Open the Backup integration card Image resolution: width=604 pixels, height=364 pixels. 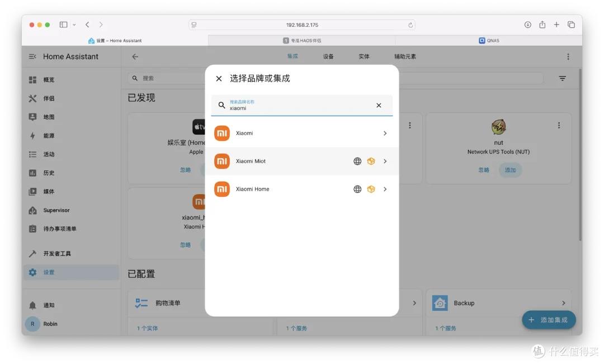coord(498,303)
